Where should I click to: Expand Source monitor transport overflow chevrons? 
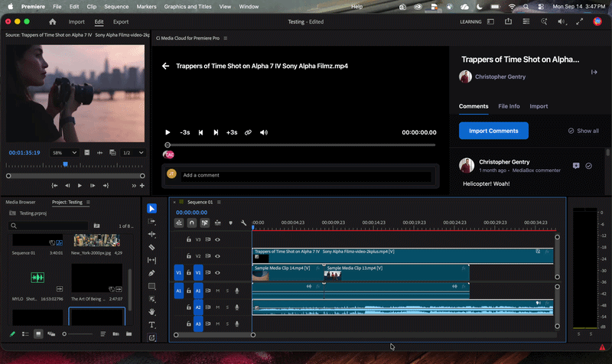[x=134, y=186]
